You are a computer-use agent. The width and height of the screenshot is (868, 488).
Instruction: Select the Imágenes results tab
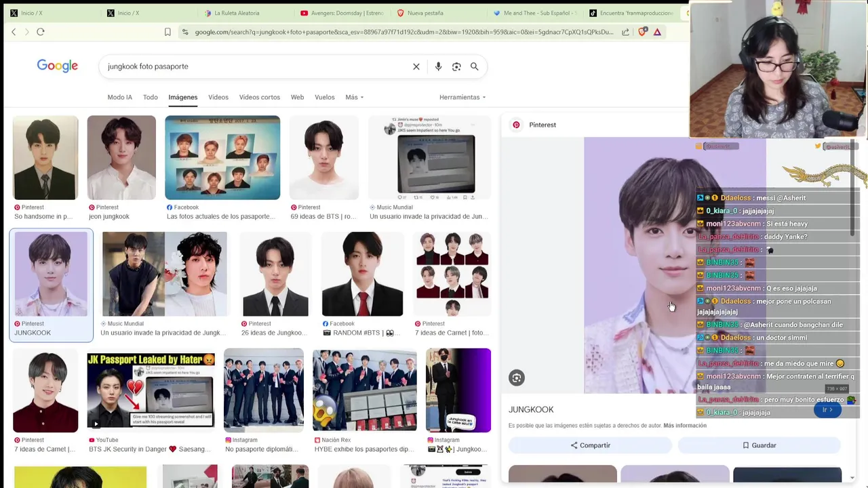183,97
